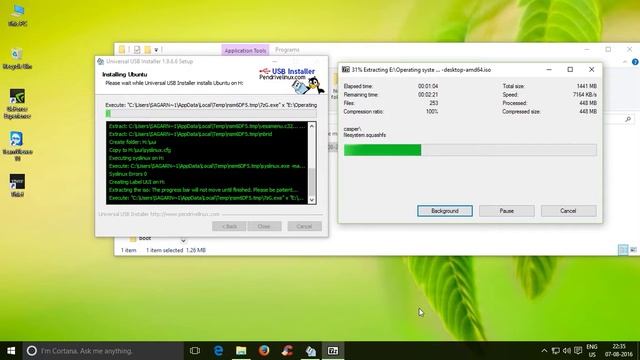Click the green 7-Zip extraction progress bar
Viewport: 640px width, 360px height.
(x=470, y=150)
